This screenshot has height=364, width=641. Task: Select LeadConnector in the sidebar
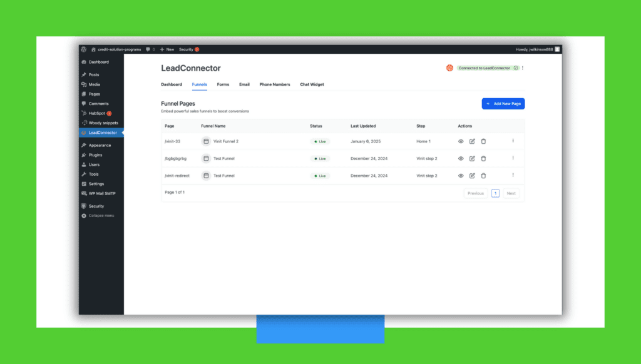coord(101,133)
